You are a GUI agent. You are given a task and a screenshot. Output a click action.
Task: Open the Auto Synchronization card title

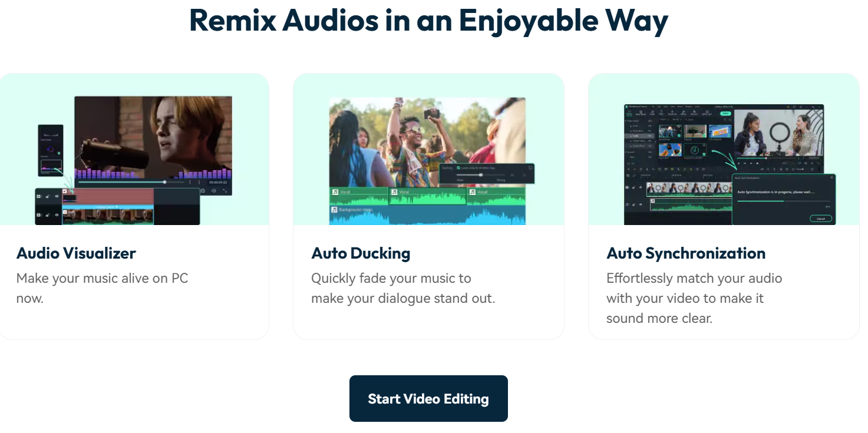click(686, 253)
